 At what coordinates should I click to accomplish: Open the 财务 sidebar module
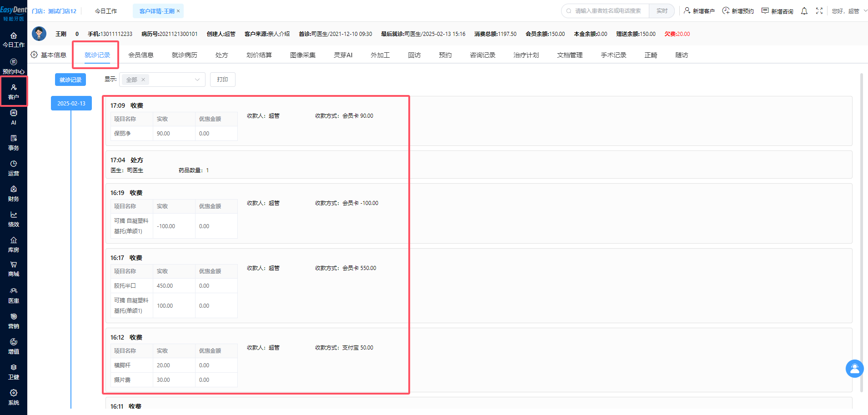coord(14,194)
